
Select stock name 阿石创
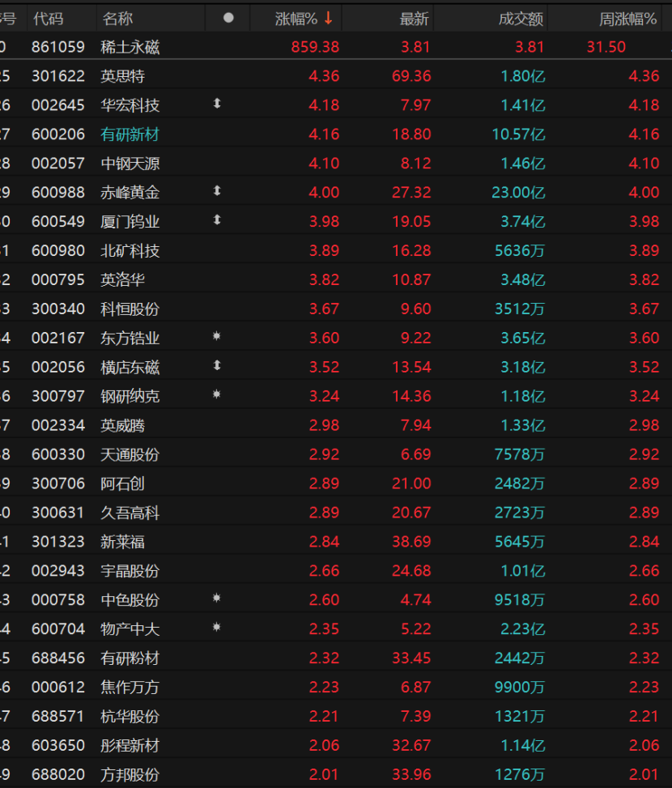122,483
